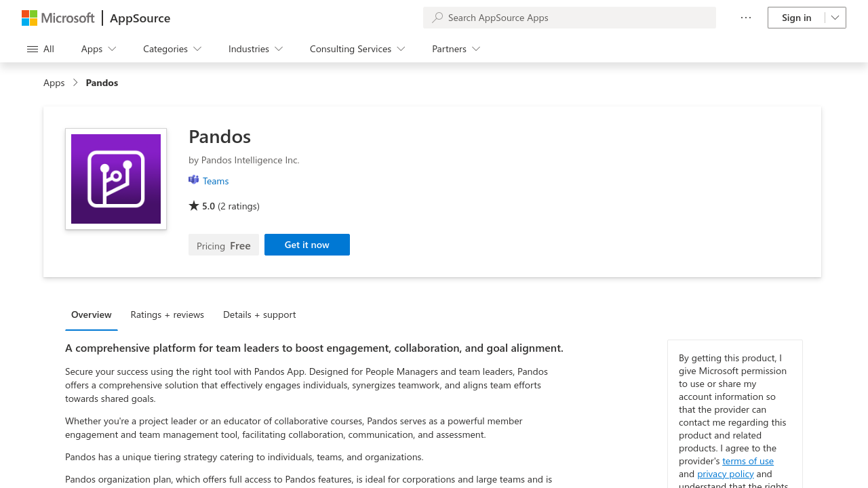Switch to the Details + support tab
The height and width of the screenshot is (488, 868).
(x=260, y=314)
